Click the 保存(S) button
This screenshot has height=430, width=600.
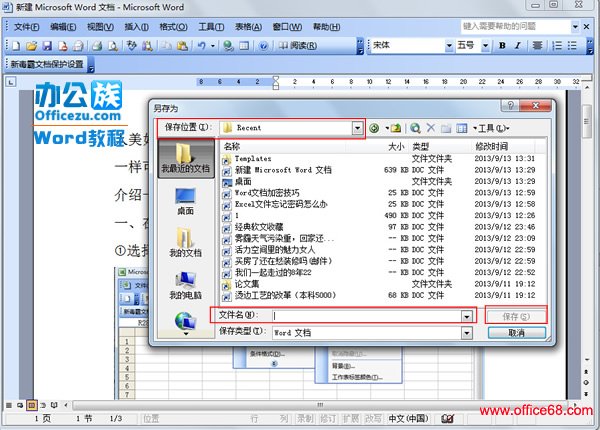pyautogui.click(x=516, y=316)
